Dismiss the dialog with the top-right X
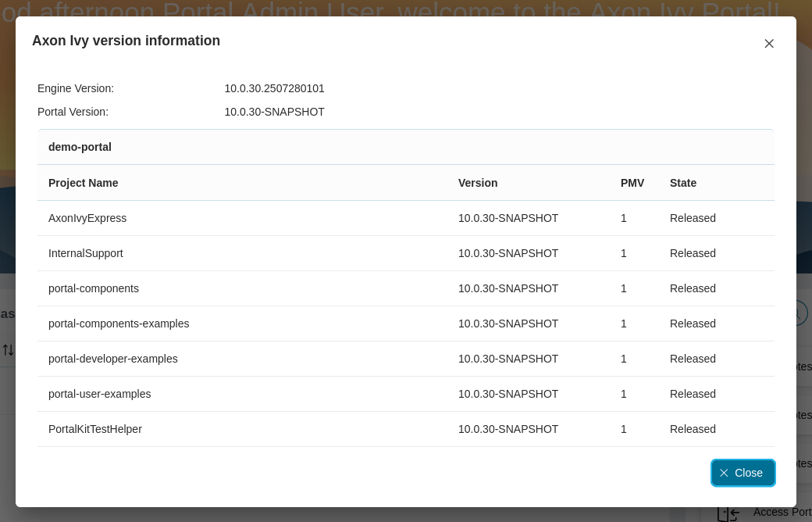Image resolution: width=812 pixels, height=522 pixels. coord(769,44)
